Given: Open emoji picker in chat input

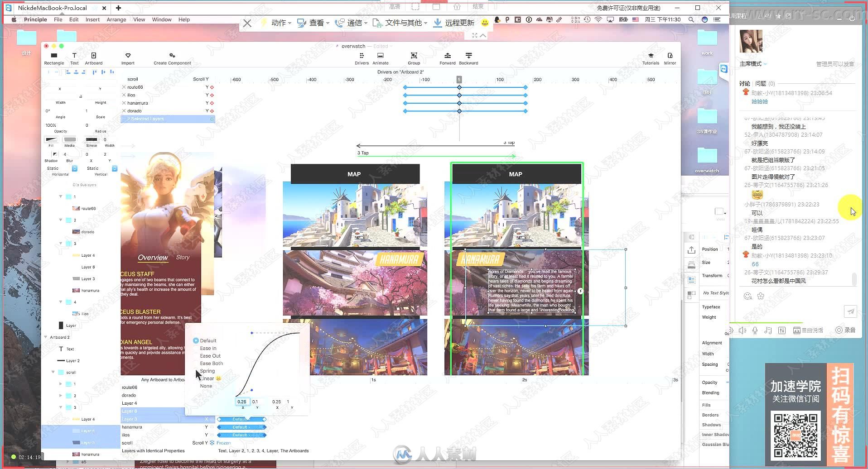Looking at the screenshot, I should (x=748, y=296).
